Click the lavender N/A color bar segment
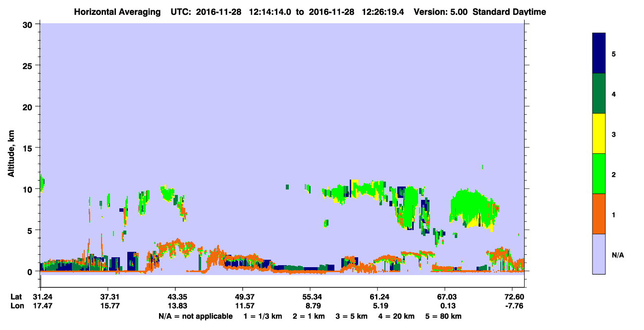 click(x=599, y=254)
